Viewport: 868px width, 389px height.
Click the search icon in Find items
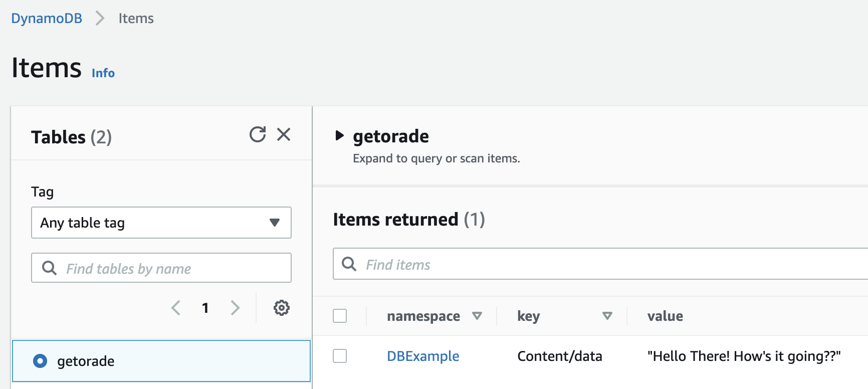pyautogui.click(x=349, y=264)
